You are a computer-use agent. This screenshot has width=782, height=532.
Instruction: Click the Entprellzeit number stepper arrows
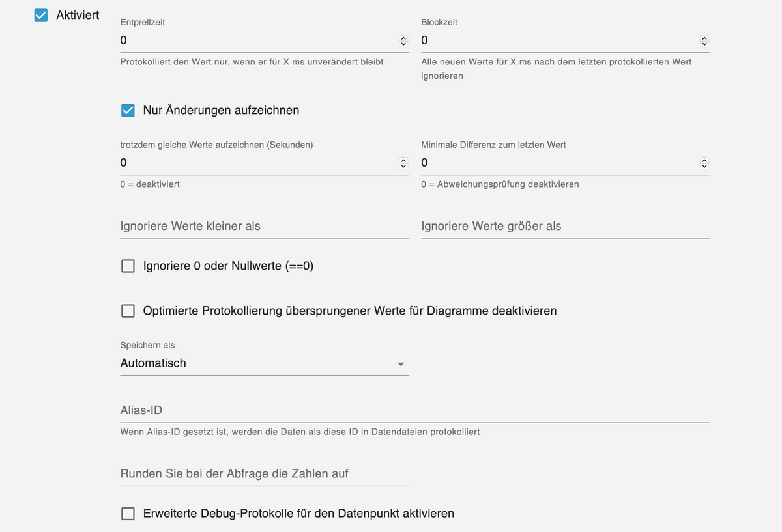(403, 41)
